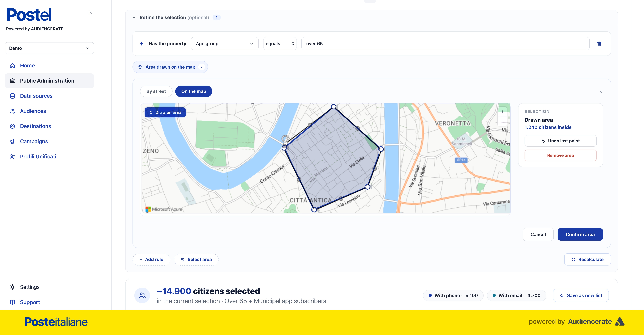Screen dimensions: 644x335
Task: Save selection as new list
Action: (x=581, y=295)
